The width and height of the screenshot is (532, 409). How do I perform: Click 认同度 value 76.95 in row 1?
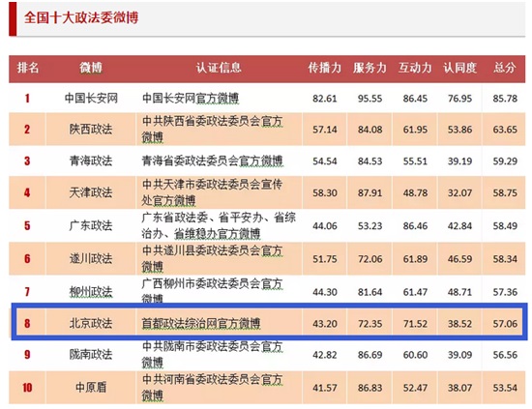[x=459, y=99]
